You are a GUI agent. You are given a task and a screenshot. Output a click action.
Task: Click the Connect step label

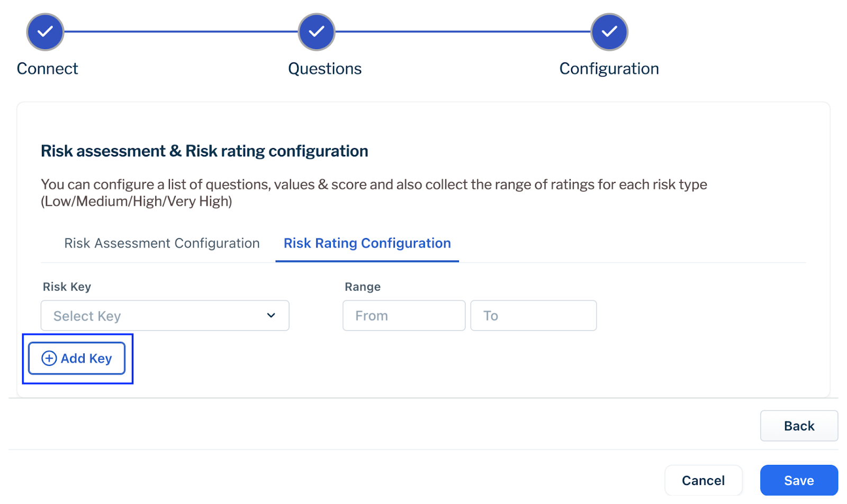(47, 69)
